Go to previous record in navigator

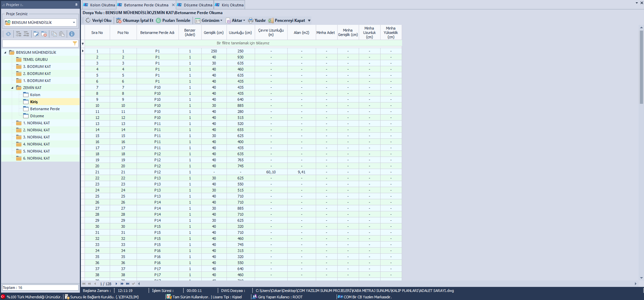(95, 284)
